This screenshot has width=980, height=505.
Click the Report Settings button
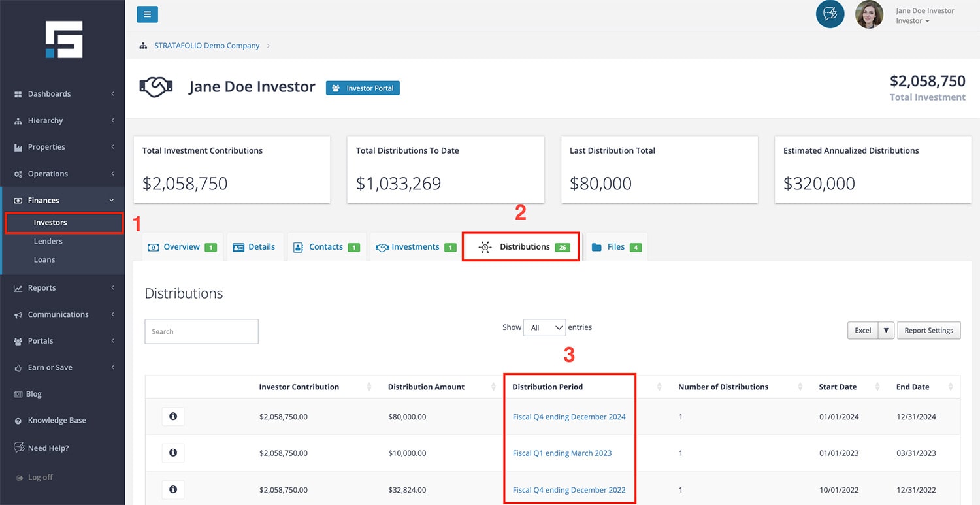point(928,331)
